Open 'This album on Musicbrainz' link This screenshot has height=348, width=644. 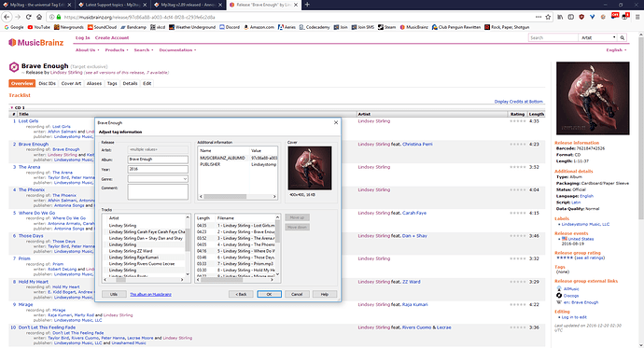[150, 294]
